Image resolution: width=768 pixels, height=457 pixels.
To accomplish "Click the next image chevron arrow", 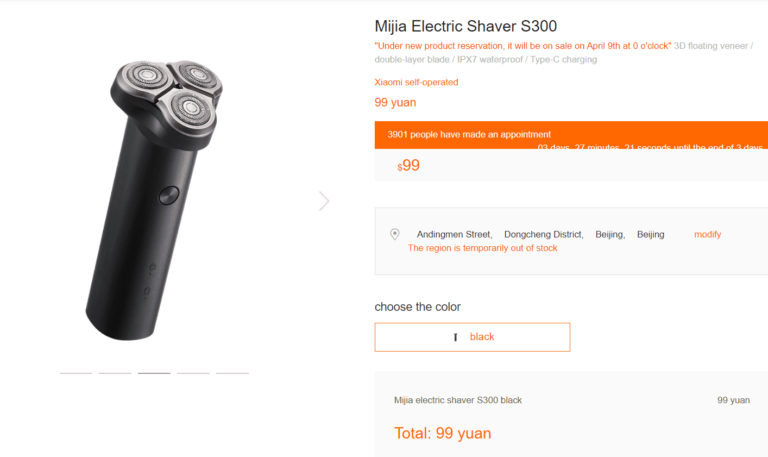I will 324,201.
